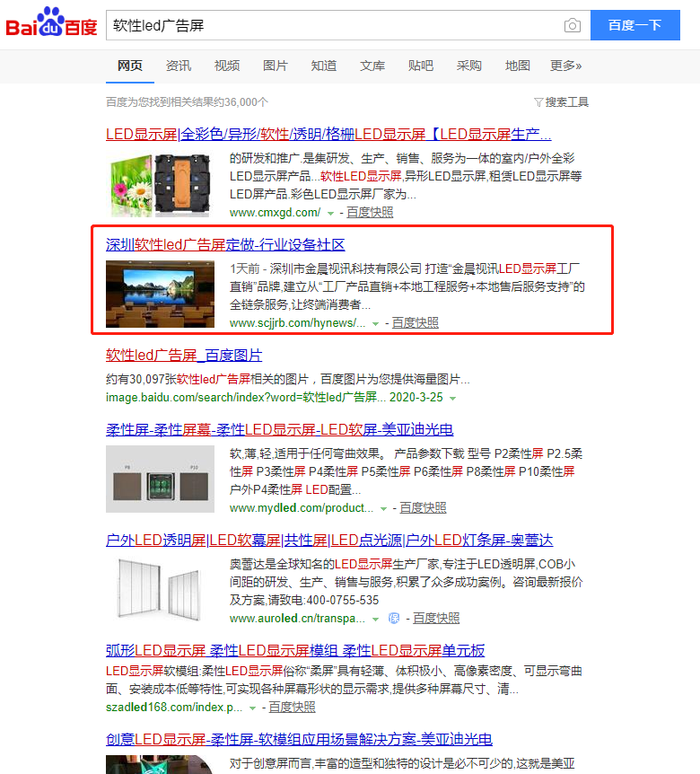Image resolution: width=700 pixels, height=774 pixels.
Task: Expand dropdown arrow next to www.scjjrb.com
Action: pos(376,324)
